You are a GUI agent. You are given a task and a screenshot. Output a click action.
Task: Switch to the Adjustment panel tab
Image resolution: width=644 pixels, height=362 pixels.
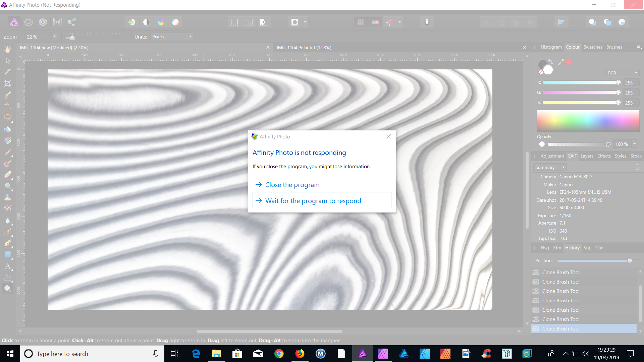coord(552,156)
